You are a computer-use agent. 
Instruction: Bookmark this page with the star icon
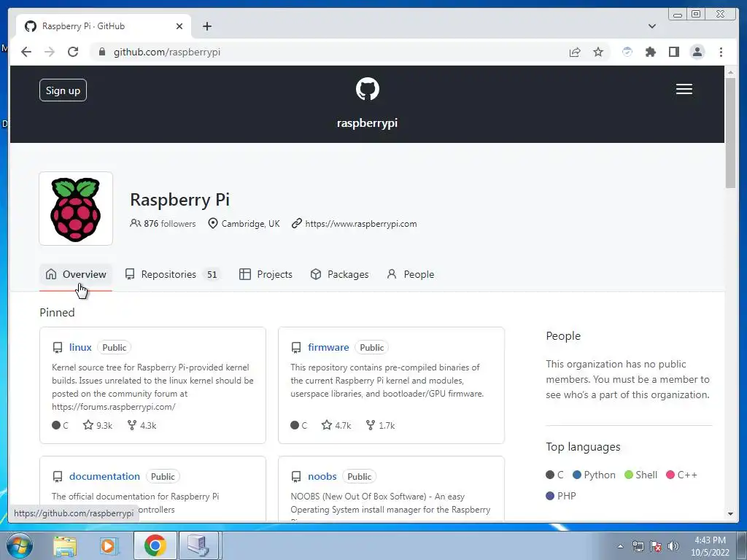tap(598, 52)
